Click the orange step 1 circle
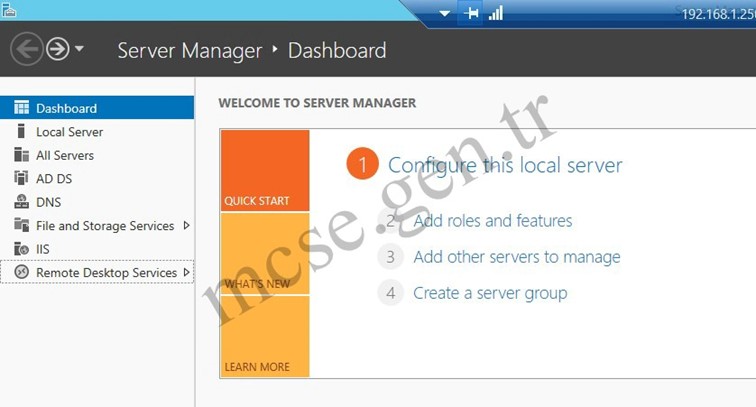 click(x=362, y=164)
